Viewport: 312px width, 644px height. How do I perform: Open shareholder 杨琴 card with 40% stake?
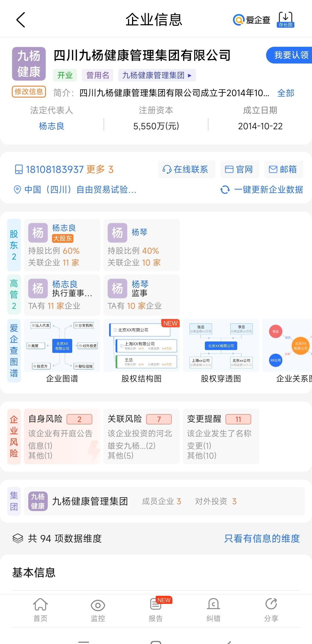point(141,245)
